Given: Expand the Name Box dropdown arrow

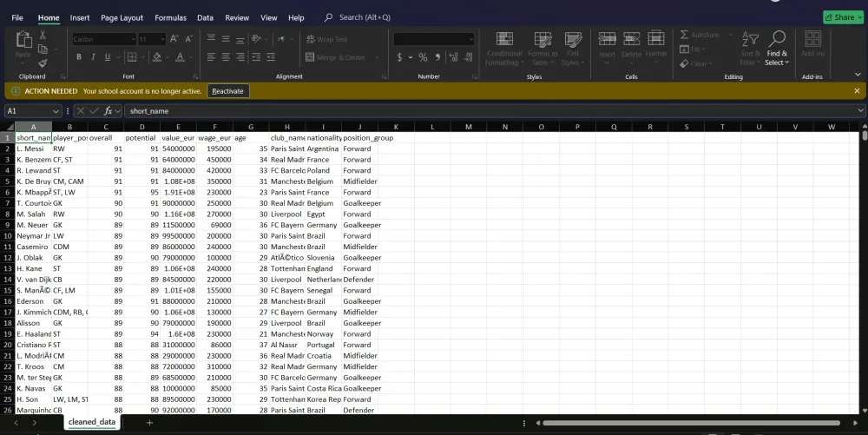Looking at the screenshot, I should coord(56,111).
